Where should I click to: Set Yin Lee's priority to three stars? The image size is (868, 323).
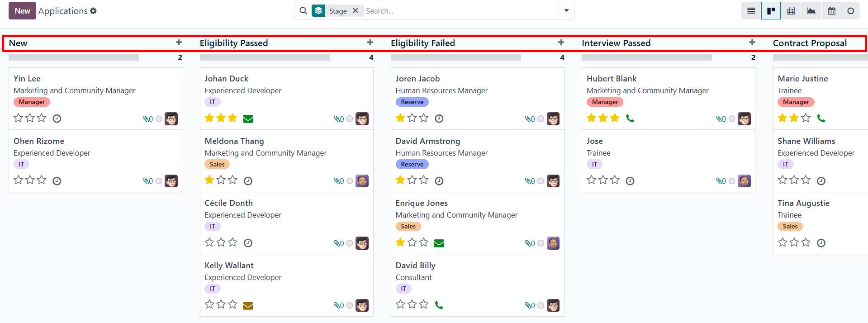coord(42,118)
